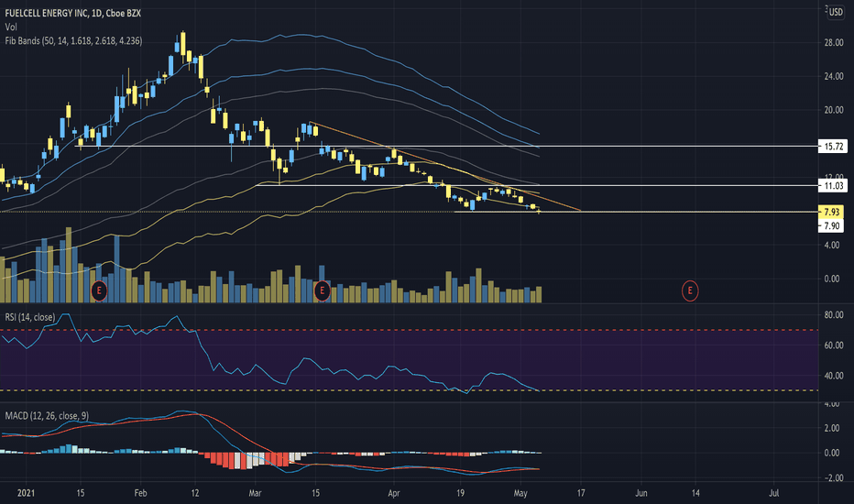Viewport: 854px width, 504px height.
Task: Click the 11.03 horizontal line price label
Action: pos(833,186)
